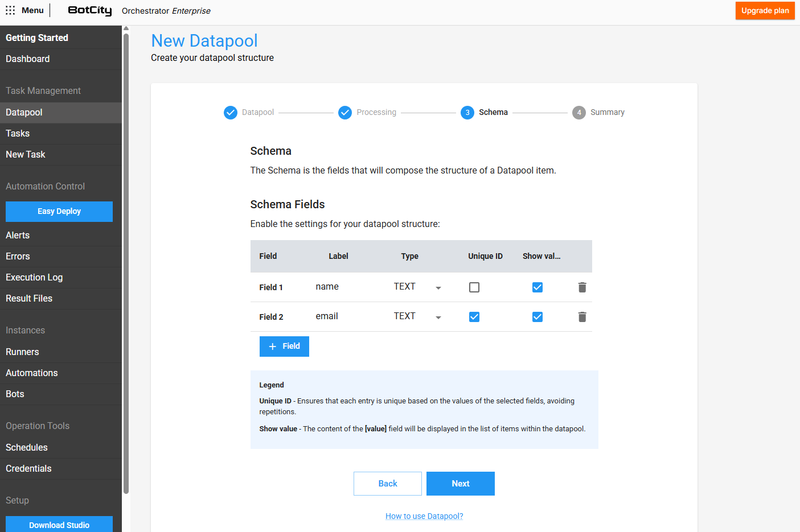This screenshot has width=800, height=532.
Task: Click the completed Processing step checkmark
Action: pyautogui.click(x=345, y=113)
